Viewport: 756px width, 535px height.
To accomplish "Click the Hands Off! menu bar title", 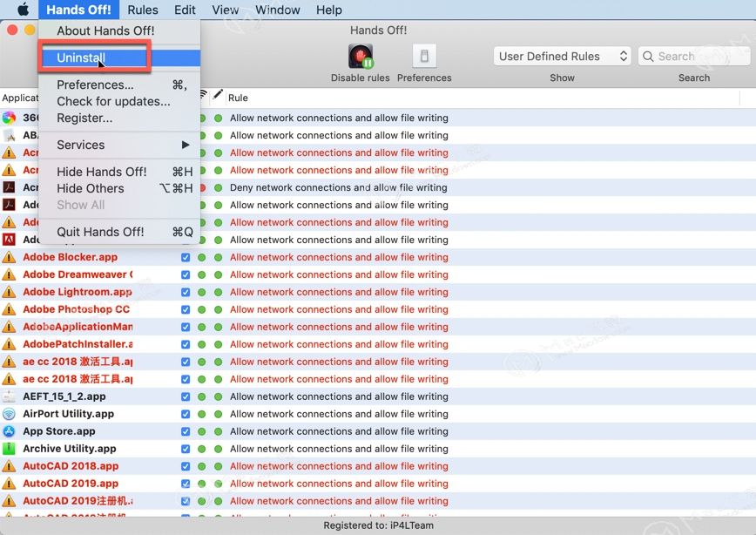I will point(78,10).
